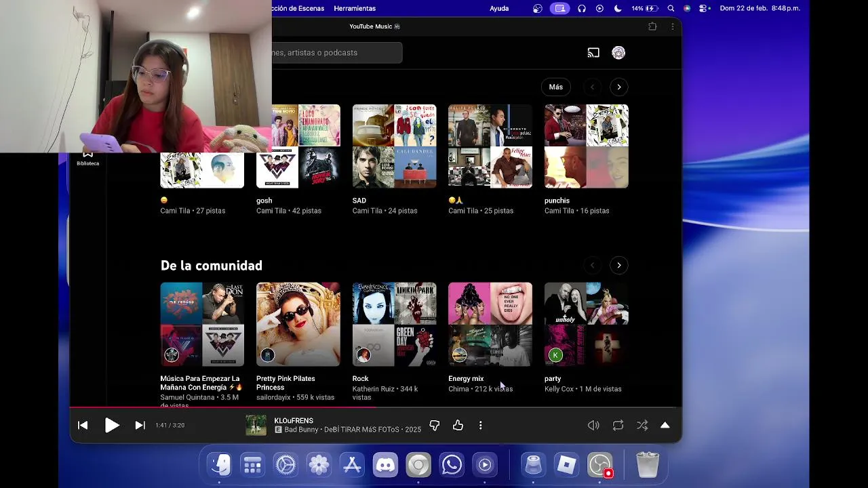Show previous playlists with top left arrow
Screen dimensions: 868x488
pos(592,87)
